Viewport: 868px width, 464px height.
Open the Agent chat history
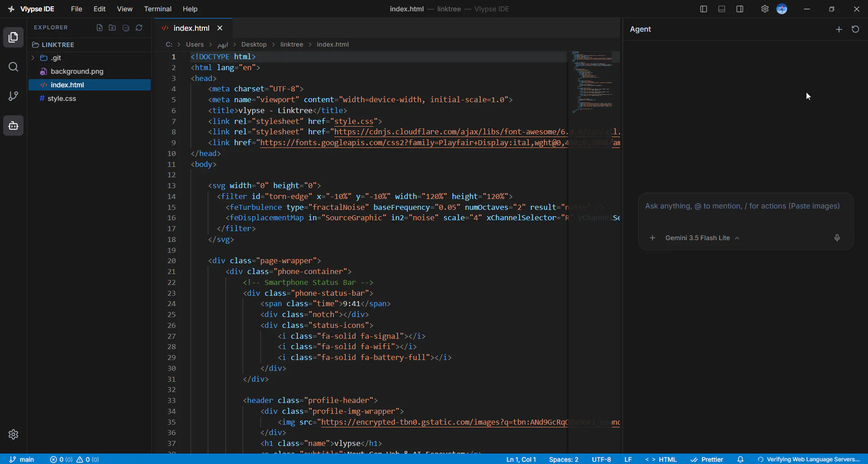[855, 29]
